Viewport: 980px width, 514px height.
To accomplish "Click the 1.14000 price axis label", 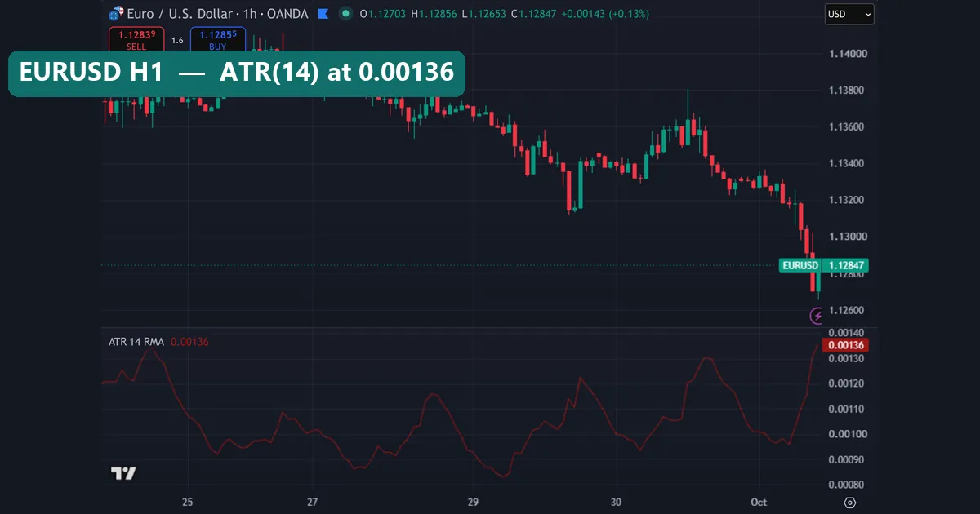I will [x=847, y=54].
